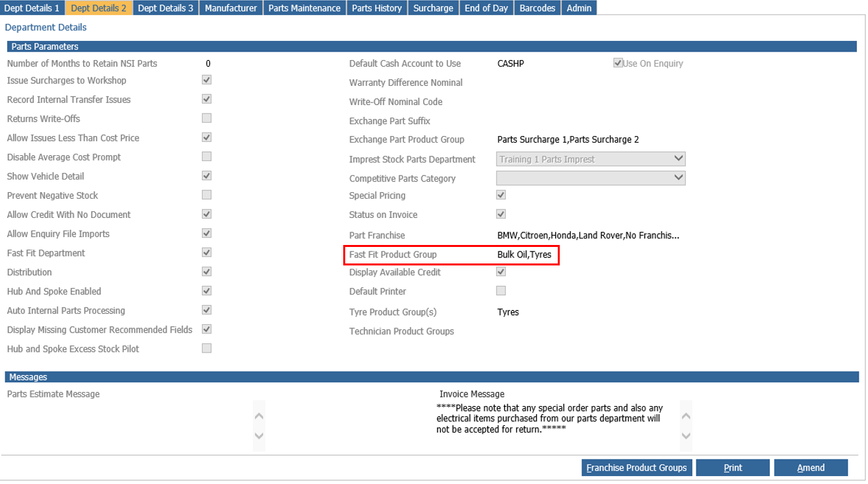Click the Fast Fit Product Group value
Viewport: 868px width, 484px height.
524,255
